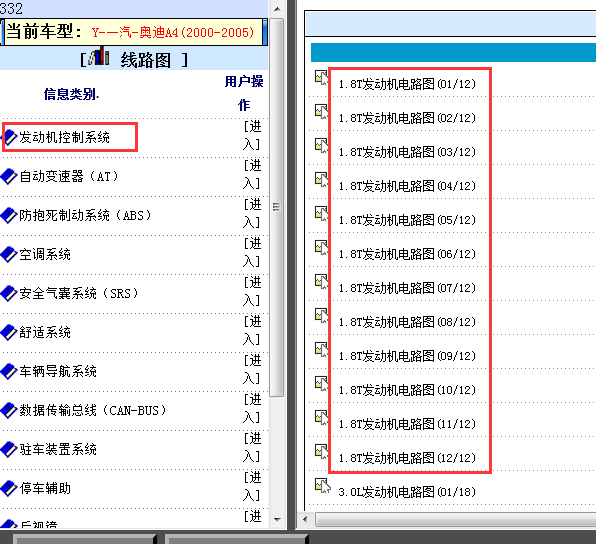Screen dimensions: 596x544
Task: Click the blue book icon beside 发动机控制系统
Action: tap(10, 137)
